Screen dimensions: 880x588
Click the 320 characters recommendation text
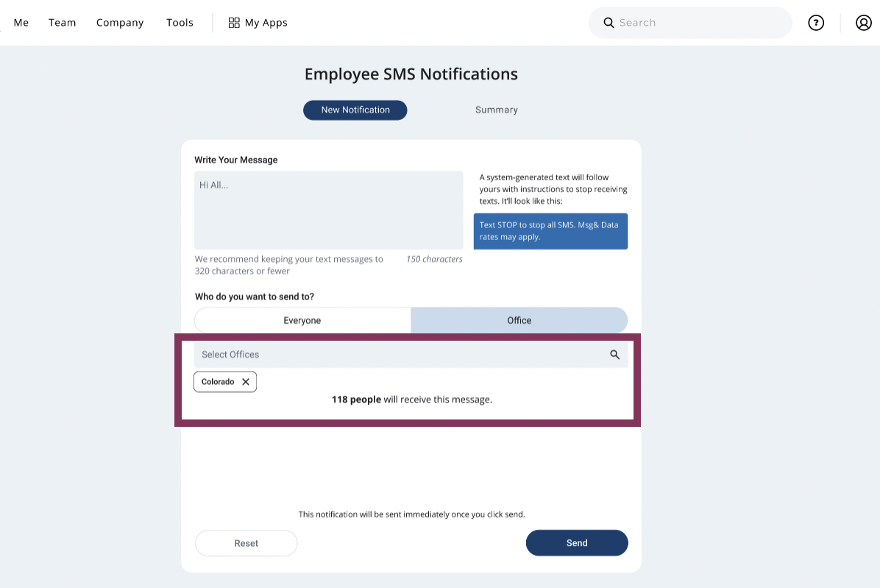(x=289, y=265)
